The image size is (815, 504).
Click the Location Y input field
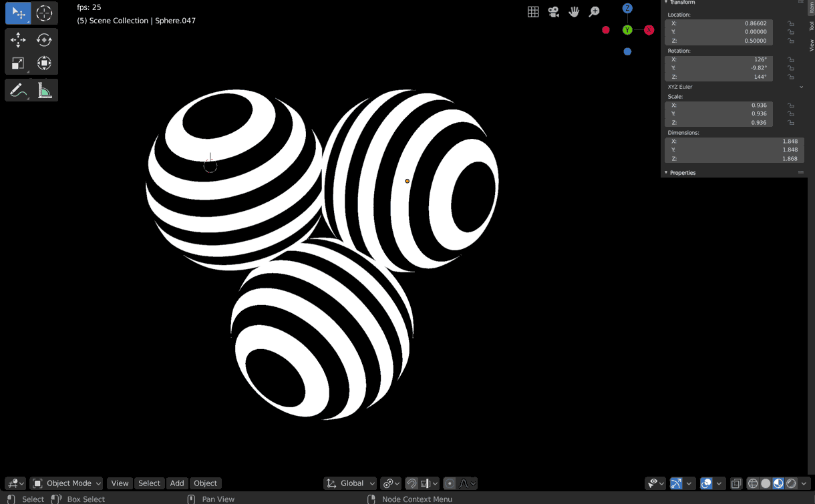click(718, 31)
